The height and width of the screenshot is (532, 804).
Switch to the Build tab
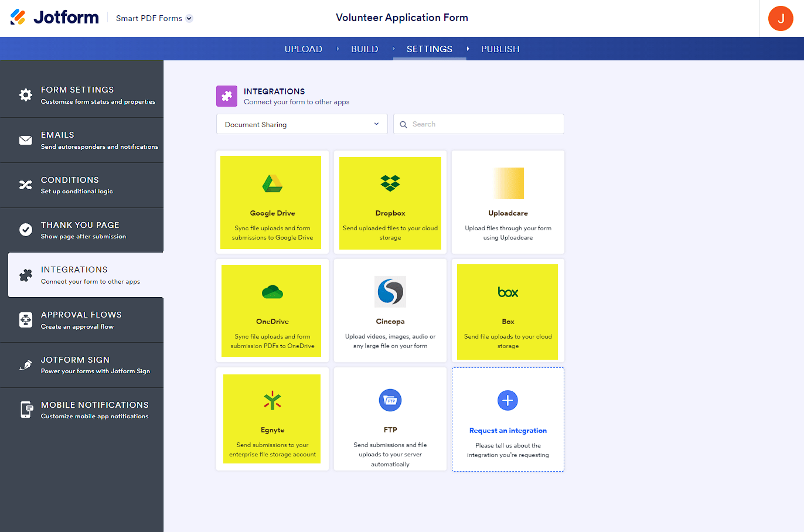364,49
